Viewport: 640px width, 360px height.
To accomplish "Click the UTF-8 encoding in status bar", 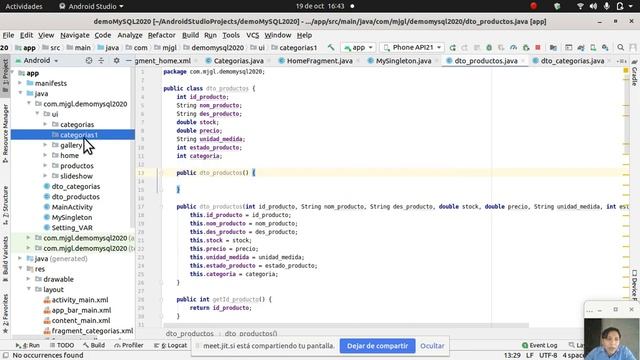I will pyautogui.click(x=548, y=356).
